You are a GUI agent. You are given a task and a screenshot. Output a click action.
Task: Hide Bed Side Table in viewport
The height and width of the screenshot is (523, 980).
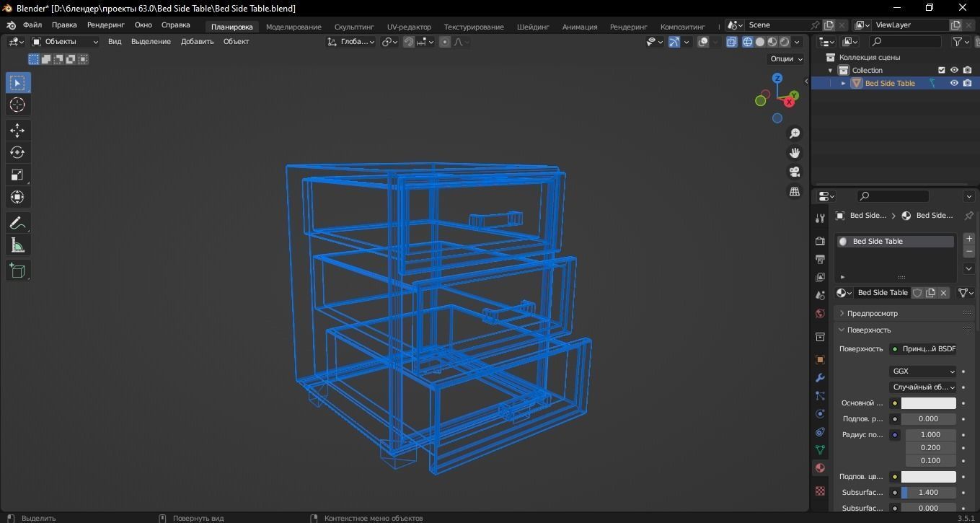954,83
